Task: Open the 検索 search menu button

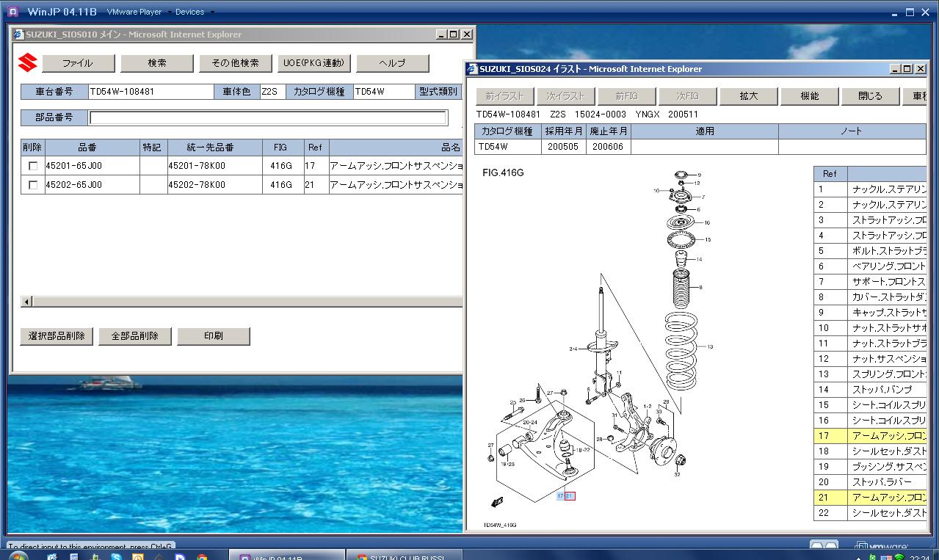Action: [x=157, y=63]
